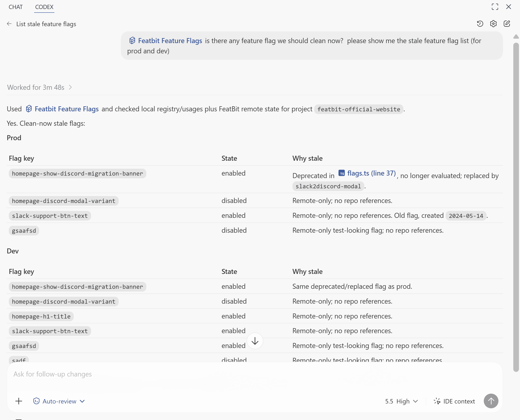Click homepage-show-discord-migration-banner in Dev table
Viewport: 520px width, 420px height.
tap(77, 287)
